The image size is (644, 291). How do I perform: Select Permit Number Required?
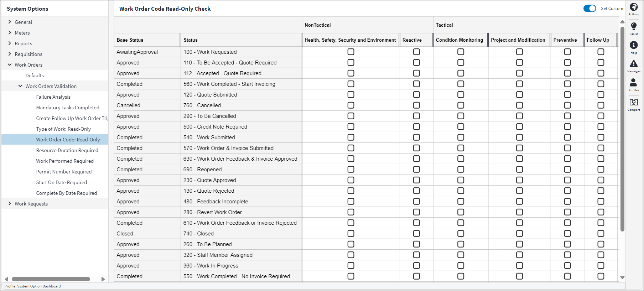tap(64, 171)
